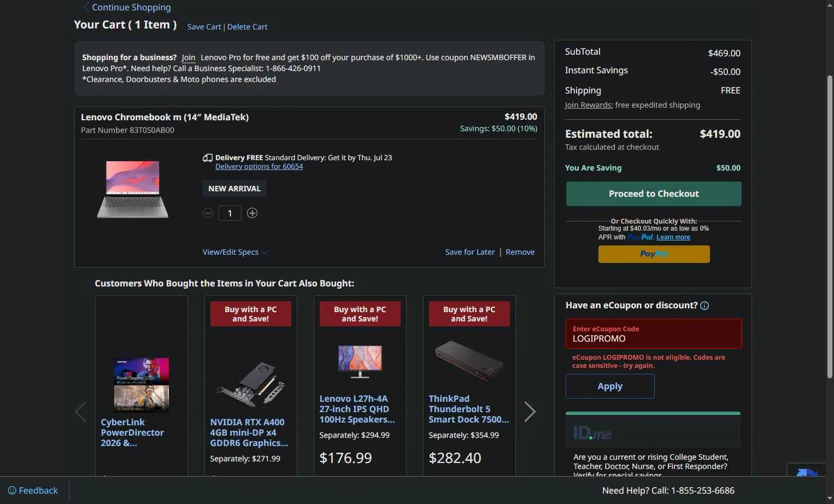Screen dimensions: 834x504
Task: Click Savings: $50.00 (10%) text
Action: 498,128
